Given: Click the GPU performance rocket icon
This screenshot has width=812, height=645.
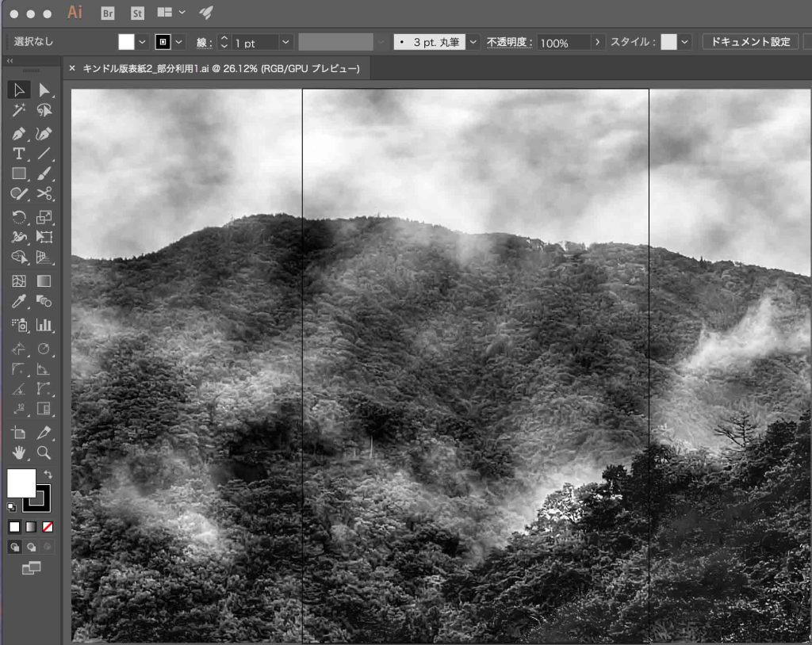Looking at the screenshot, I should pyautogui.click(x=206, y=13).
